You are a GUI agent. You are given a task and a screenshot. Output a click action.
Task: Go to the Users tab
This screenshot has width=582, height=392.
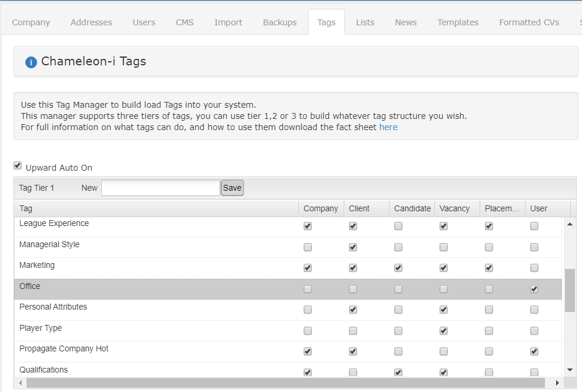coord(144,22)
